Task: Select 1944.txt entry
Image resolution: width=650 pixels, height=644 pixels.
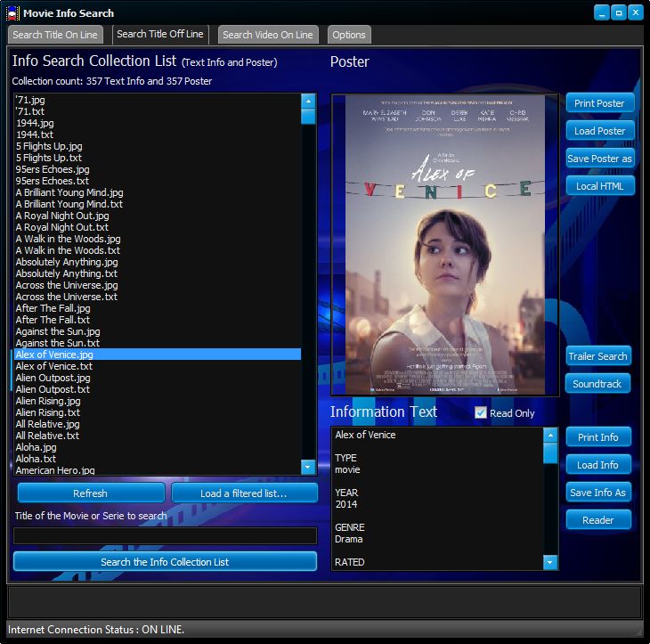Action: [x=158, y=135]
